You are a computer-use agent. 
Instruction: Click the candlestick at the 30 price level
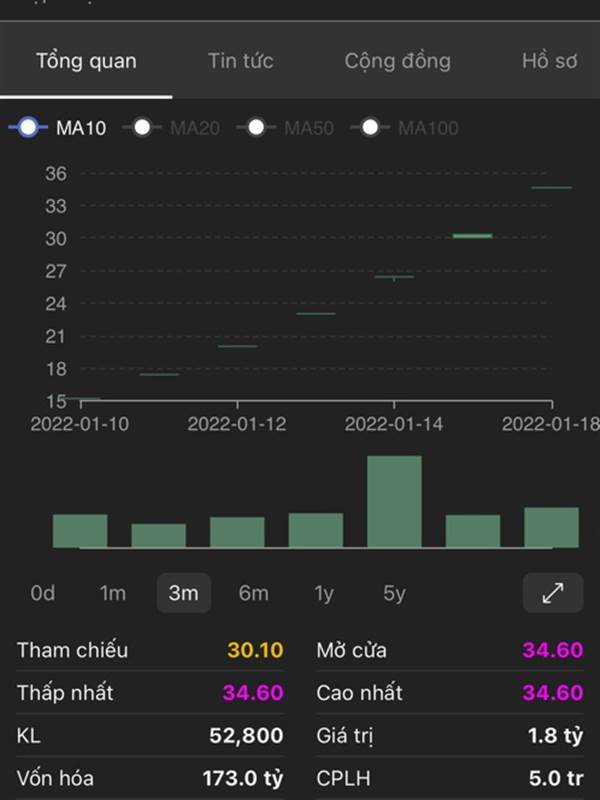(472, 236)
